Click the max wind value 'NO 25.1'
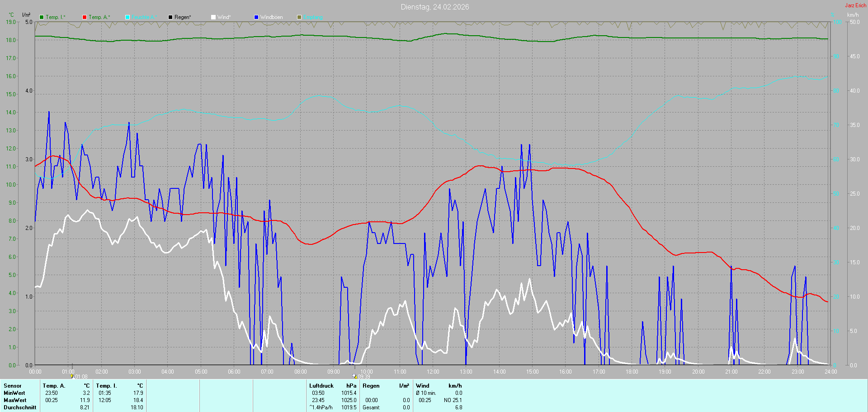The image size is (868, 412). pyautogui.click(x=453, y=400)
